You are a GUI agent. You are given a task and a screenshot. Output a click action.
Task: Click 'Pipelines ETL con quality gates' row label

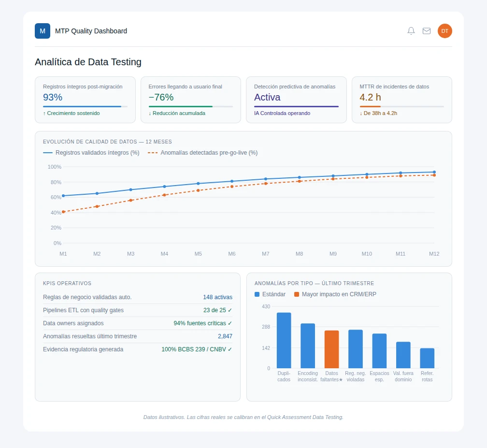83,310
